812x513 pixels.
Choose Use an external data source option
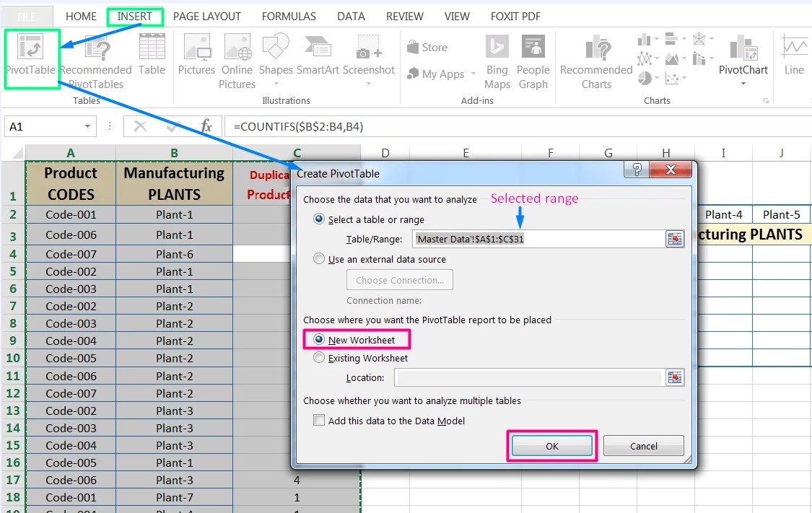[x=319, y=260]
